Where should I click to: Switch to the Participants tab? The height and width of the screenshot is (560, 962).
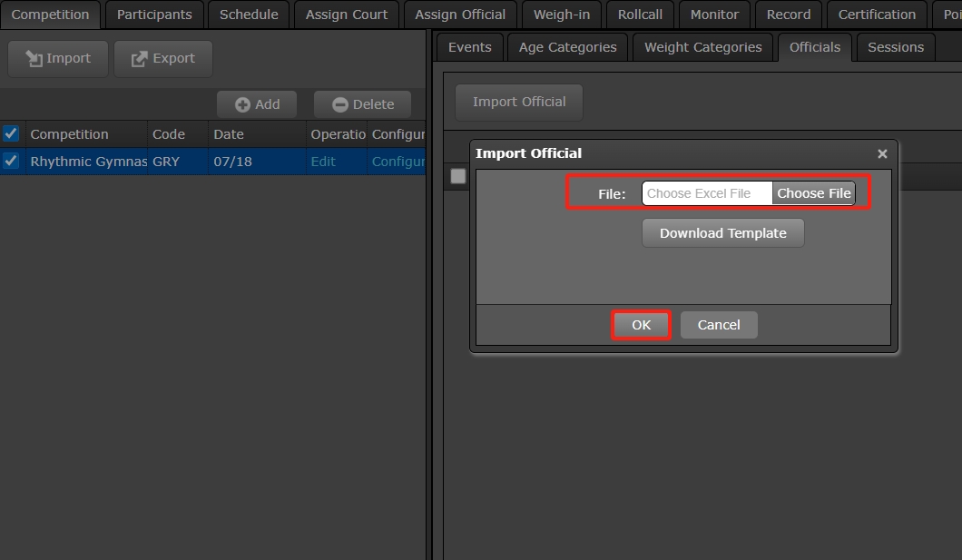pyautogui.click(x=154, y=15)
